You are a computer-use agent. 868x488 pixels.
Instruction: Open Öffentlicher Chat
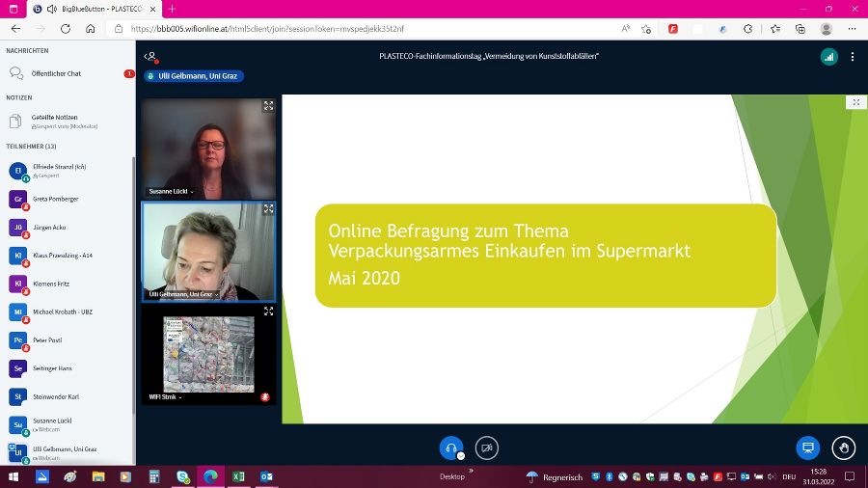pos(68,73)
